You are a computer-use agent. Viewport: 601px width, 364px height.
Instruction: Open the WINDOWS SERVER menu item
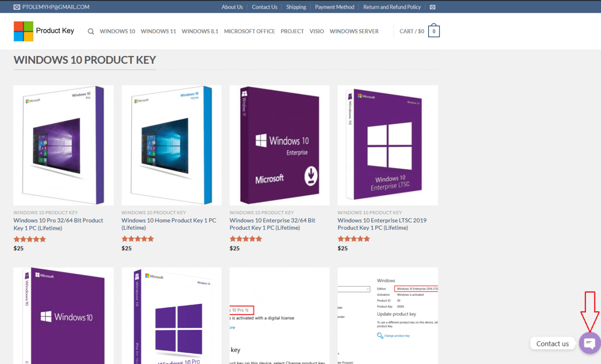354,31
